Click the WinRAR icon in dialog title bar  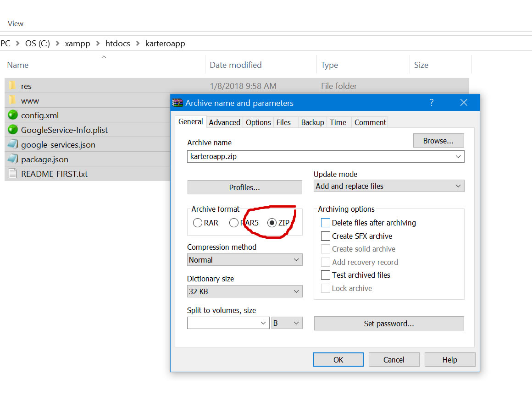click(x=177, y=103)
